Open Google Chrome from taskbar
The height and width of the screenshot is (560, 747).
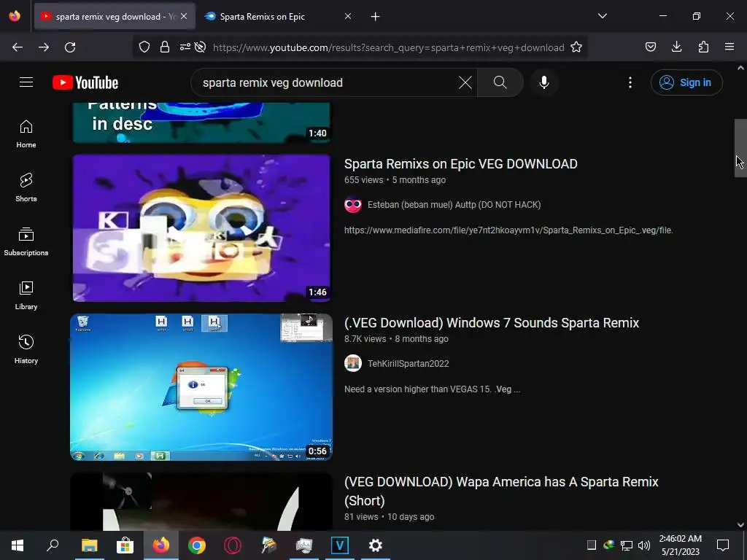[x=196, y=545]
